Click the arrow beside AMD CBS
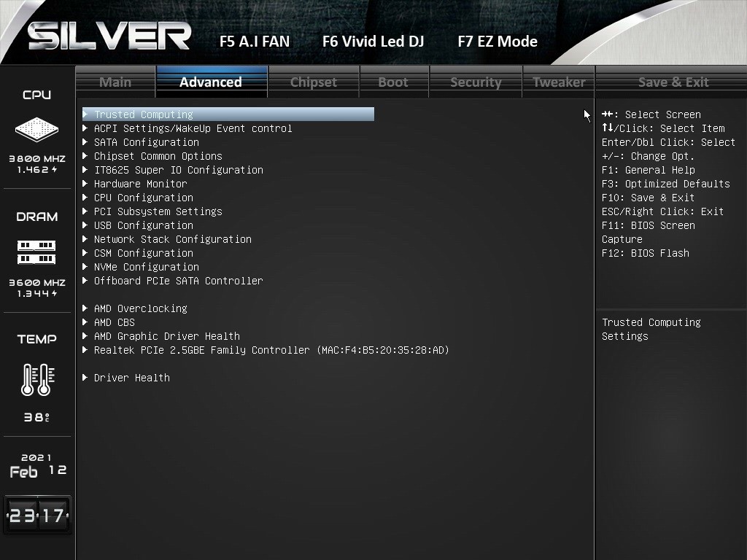The image size is (747, 560). pos(85,322)
